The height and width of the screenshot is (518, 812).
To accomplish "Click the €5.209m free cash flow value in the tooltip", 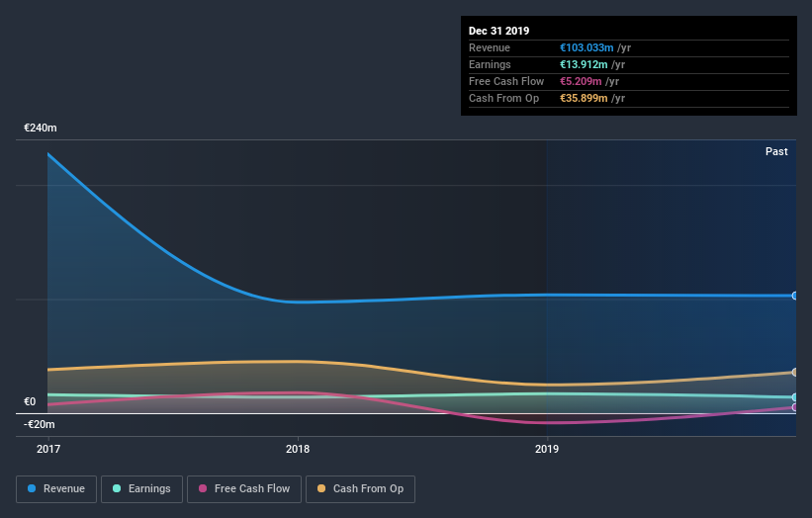I will 581,81.
